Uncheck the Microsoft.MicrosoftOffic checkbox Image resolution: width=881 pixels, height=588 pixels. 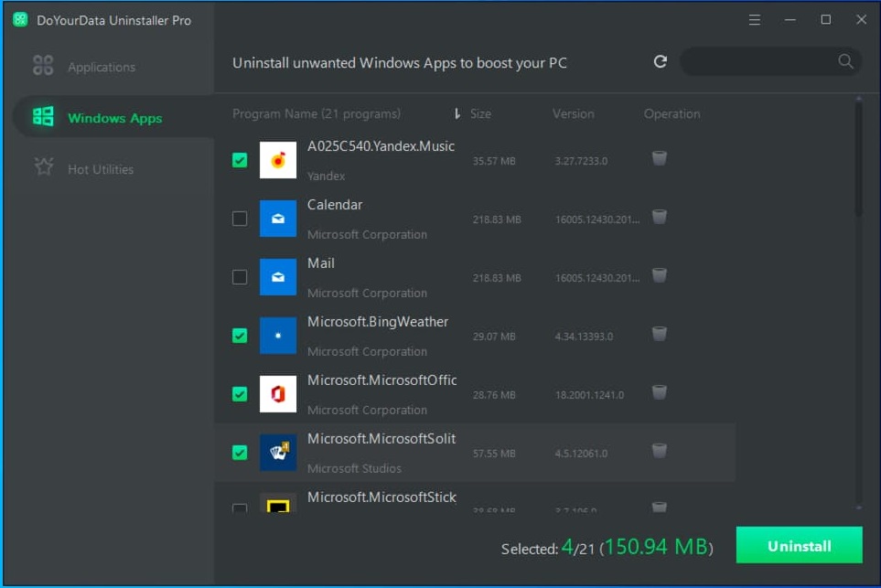pos(240,394)
